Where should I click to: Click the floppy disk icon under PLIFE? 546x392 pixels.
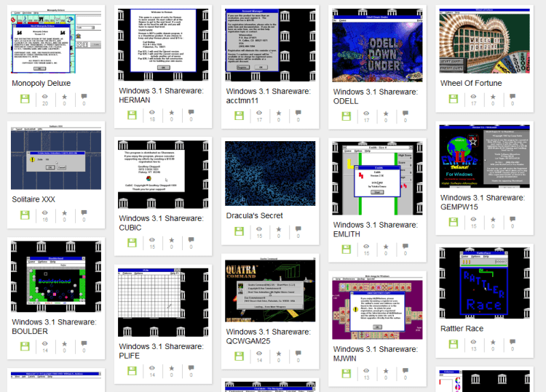tap(132, 370)
